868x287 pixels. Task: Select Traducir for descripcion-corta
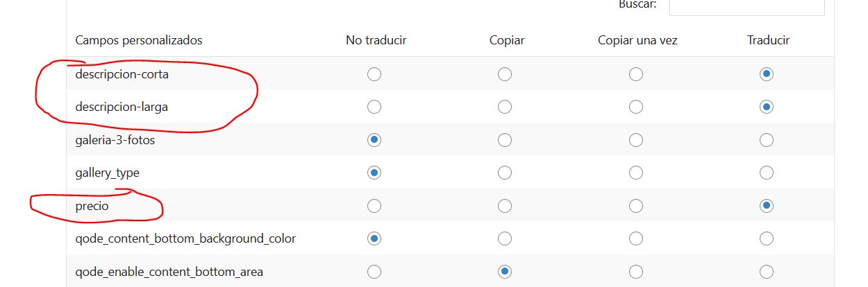click(767, 74)
